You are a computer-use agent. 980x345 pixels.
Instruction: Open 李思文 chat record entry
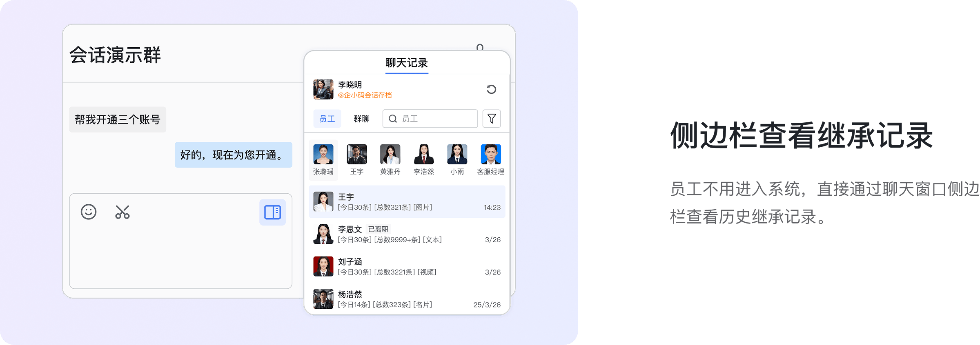click(x=407, y=234)
